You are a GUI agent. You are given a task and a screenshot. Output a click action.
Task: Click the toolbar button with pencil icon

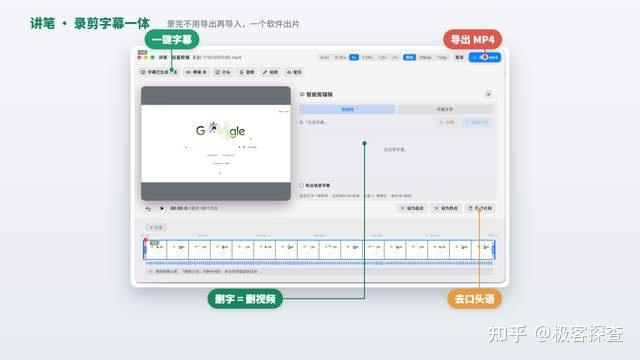[270, 72]
